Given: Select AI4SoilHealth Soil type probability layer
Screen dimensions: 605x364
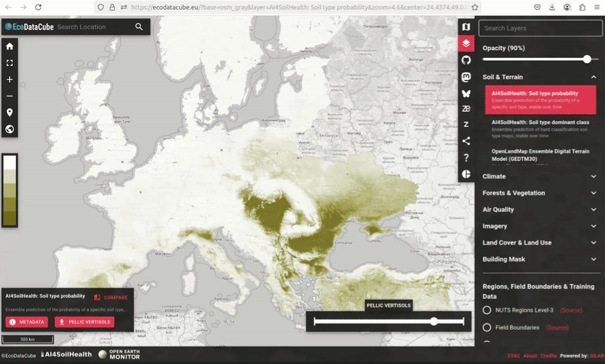Looking at the screenshot, I should [x=540, y=100].
